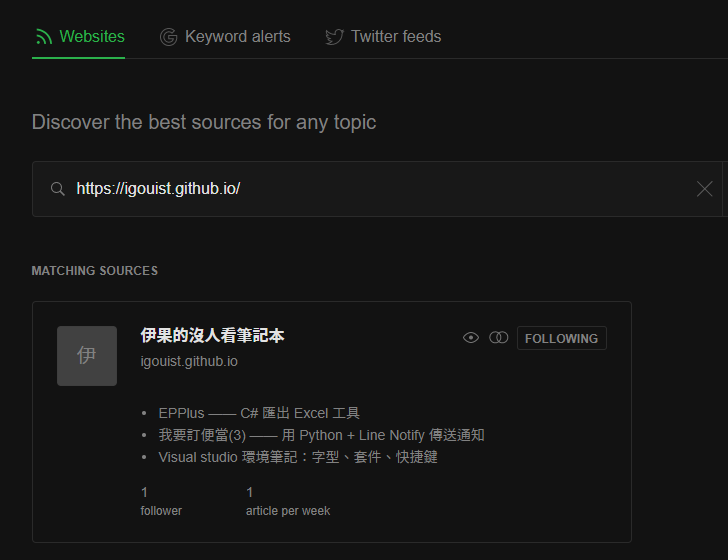
Task: Open the Python Line Notify article
Action: coord(321,435)
